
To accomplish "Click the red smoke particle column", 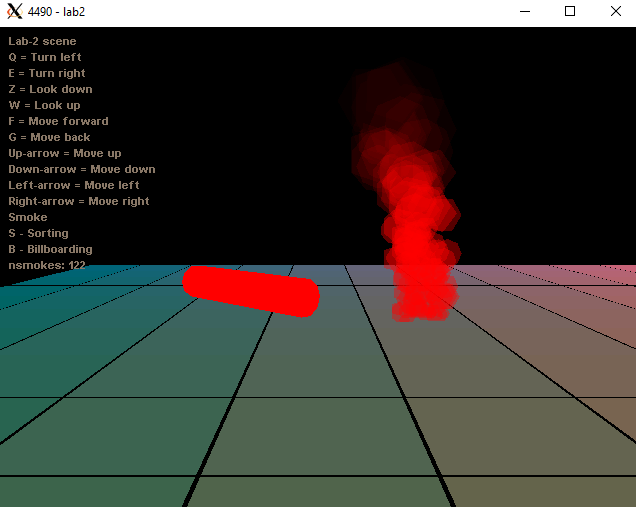I will click(414, 227).
